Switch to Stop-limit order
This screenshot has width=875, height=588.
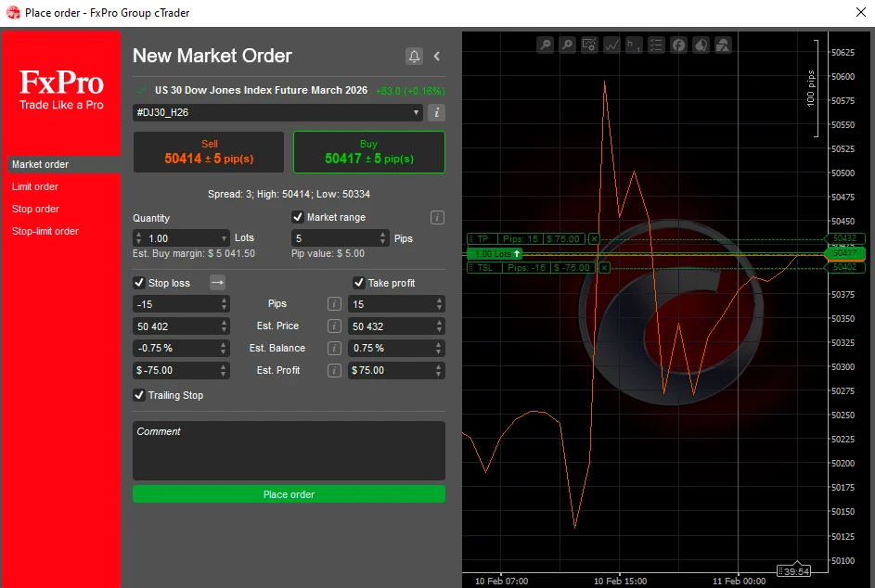(45, 232)
